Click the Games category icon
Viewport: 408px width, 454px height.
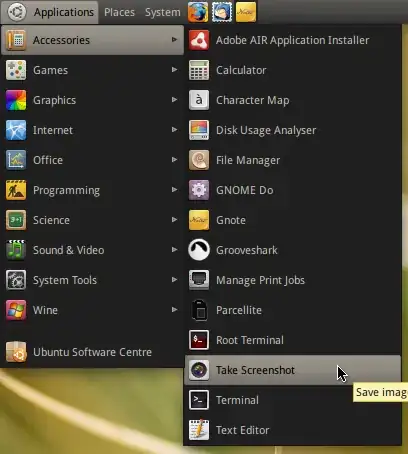16,70
